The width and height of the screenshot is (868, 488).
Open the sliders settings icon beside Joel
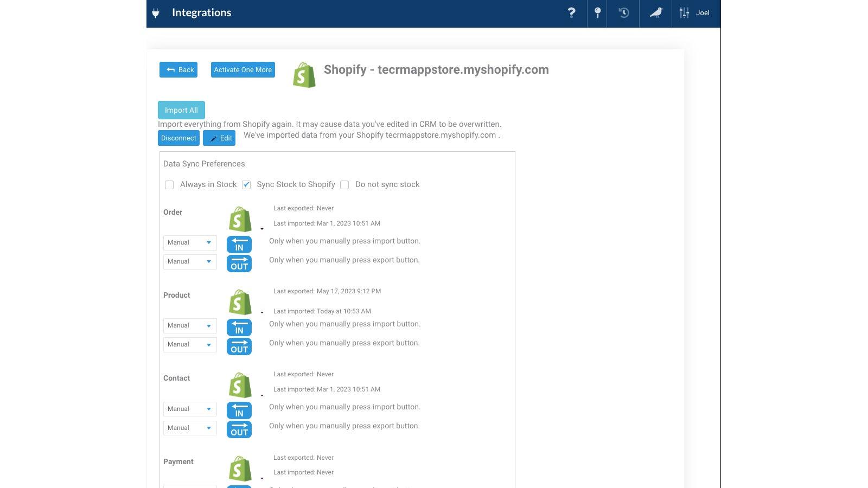684,13
